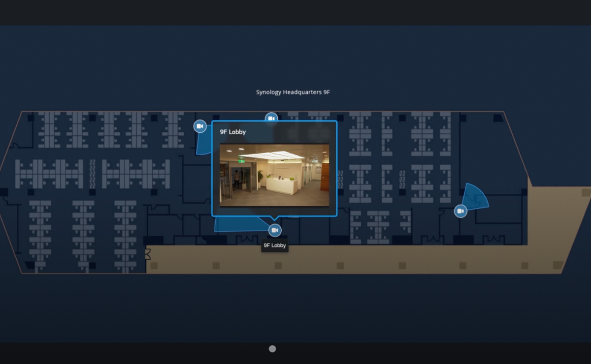Select the 9F Lobby camera's blue coverage area
591x364 pixels.
(236, 224)
